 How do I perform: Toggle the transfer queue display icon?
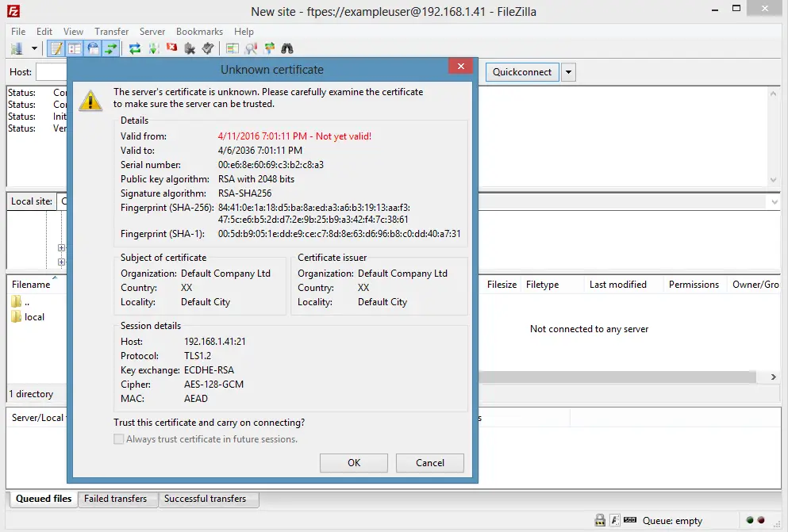(x=110, y=48)
